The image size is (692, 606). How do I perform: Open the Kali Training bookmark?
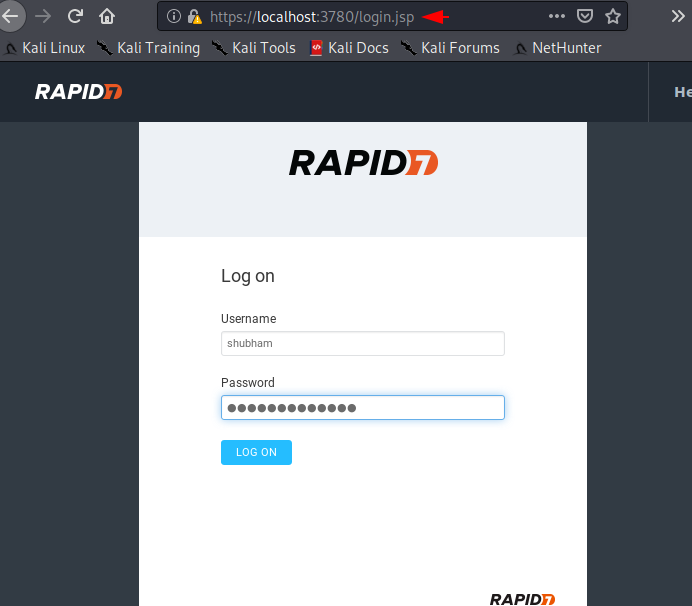(x=149, y=48)
